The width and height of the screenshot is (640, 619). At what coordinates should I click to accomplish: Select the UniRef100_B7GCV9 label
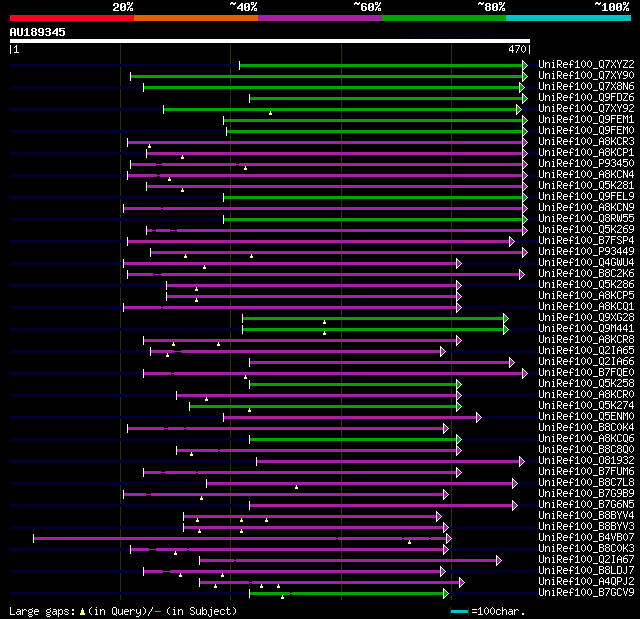pyautogui.click(x=586, y=593)
